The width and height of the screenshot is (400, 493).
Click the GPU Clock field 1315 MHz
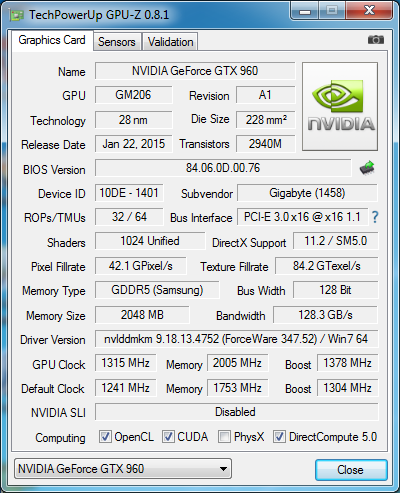coord(126,363)
